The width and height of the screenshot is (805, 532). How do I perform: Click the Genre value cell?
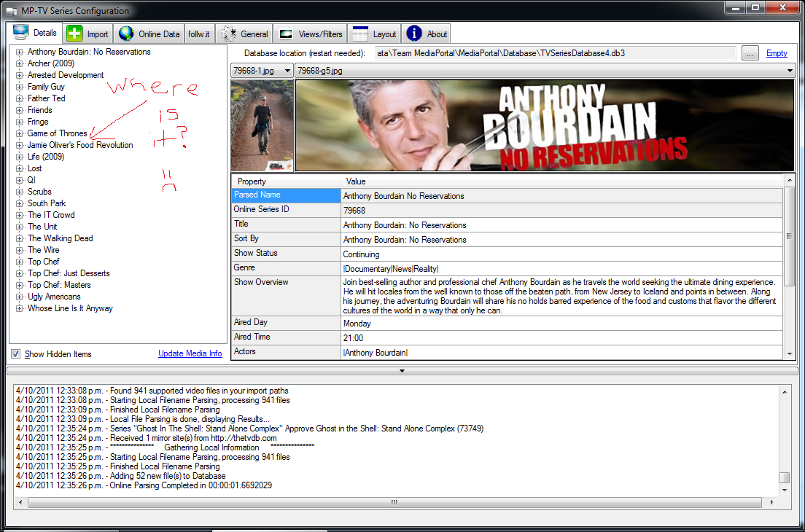pyautogui.click(x=561, y=269)
